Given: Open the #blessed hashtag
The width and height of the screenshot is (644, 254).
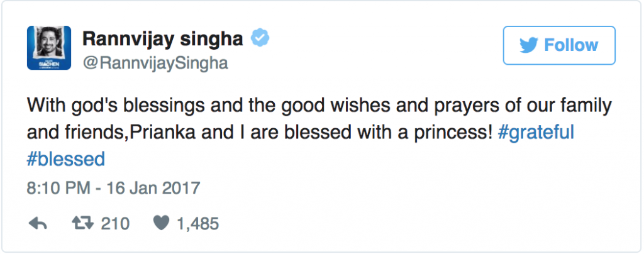Looking at the screenshot, I should pyautogui.click(x=65, y=160).
